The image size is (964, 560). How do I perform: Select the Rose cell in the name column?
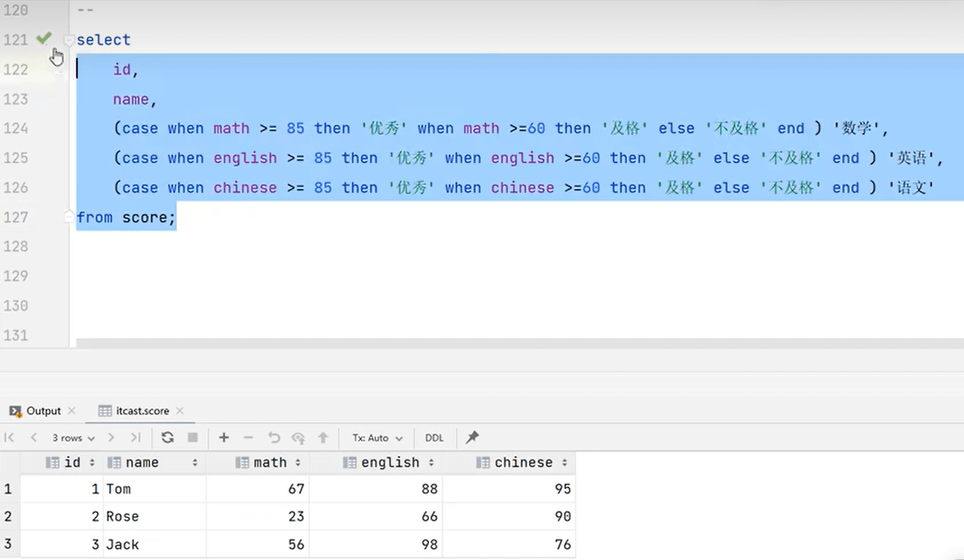[x=122, y=517]
